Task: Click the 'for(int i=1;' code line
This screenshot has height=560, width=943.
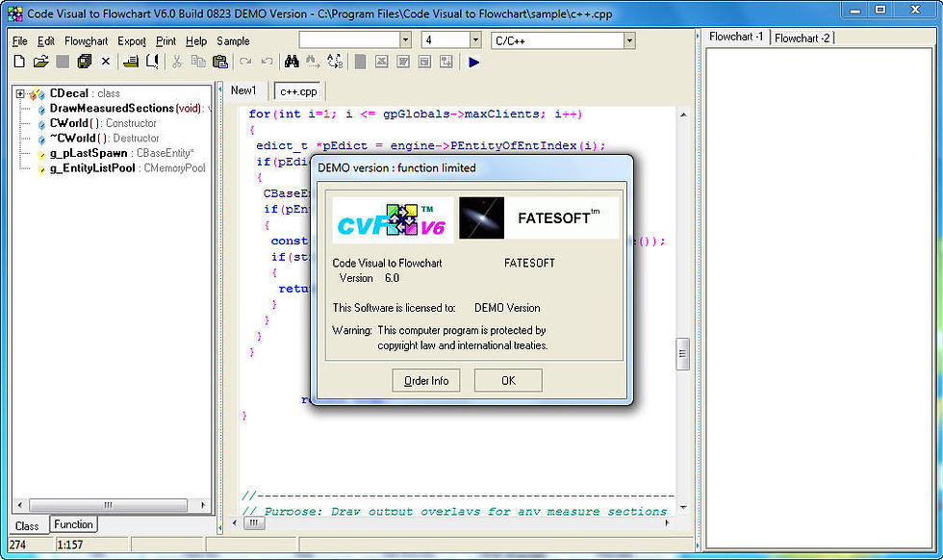Action: pos(416,114)
